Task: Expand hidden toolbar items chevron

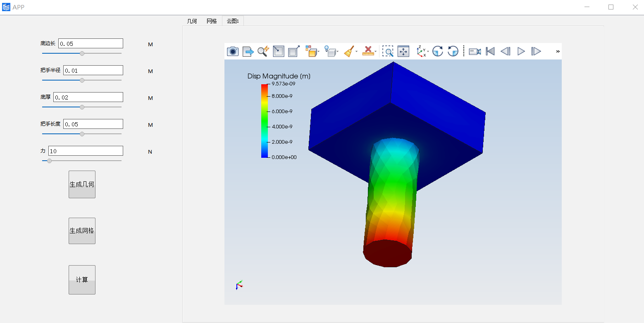Action: pyautogui.click(x=558, y=51)
